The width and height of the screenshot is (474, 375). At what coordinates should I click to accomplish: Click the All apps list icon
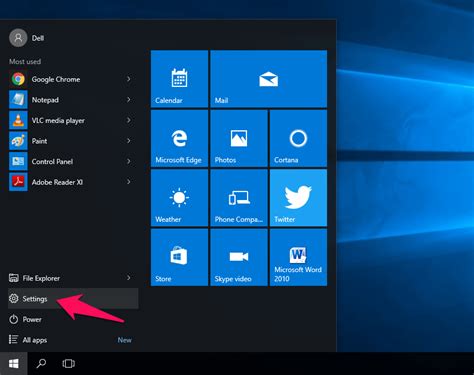(13, 340)
